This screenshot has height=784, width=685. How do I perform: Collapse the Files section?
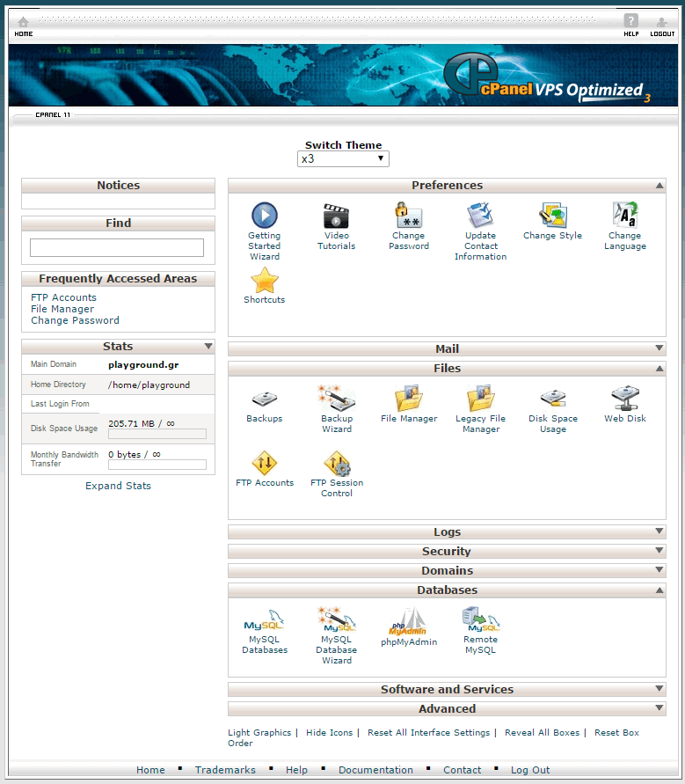tap(659, 369)
